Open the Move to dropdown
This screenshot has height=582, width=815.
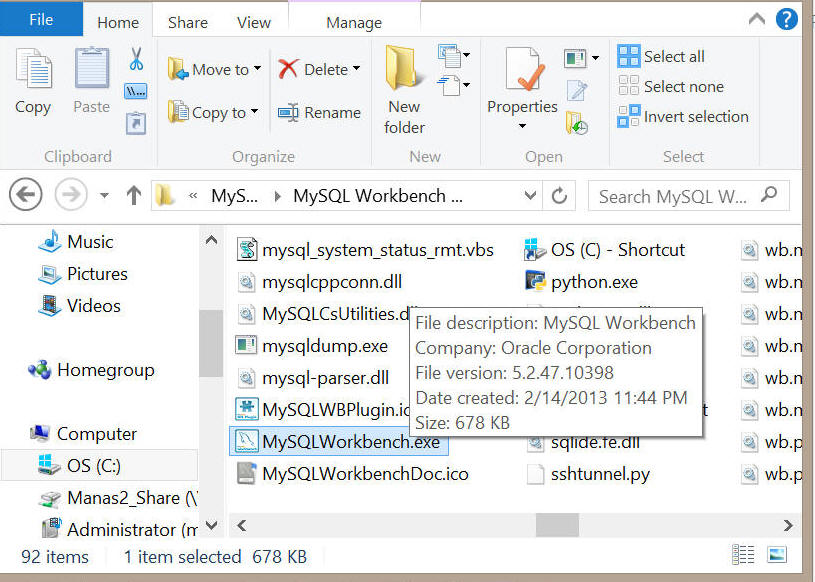[x=214, y=69]
